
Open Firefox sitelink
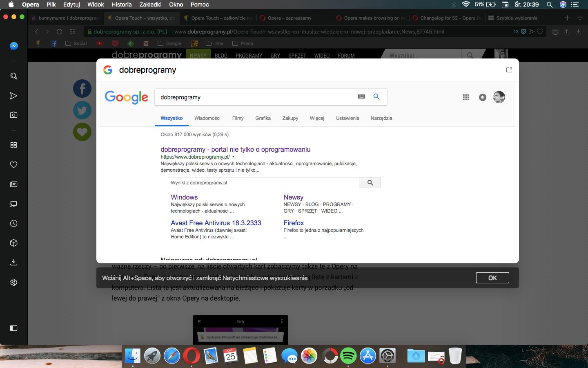pos(294,223)
